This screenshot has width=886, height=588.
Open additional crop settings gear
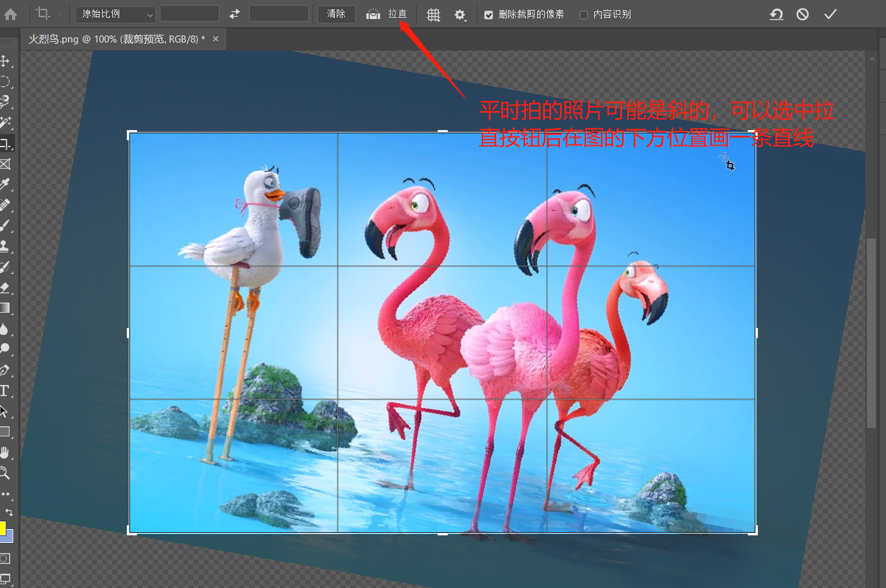tap(460, 15)
